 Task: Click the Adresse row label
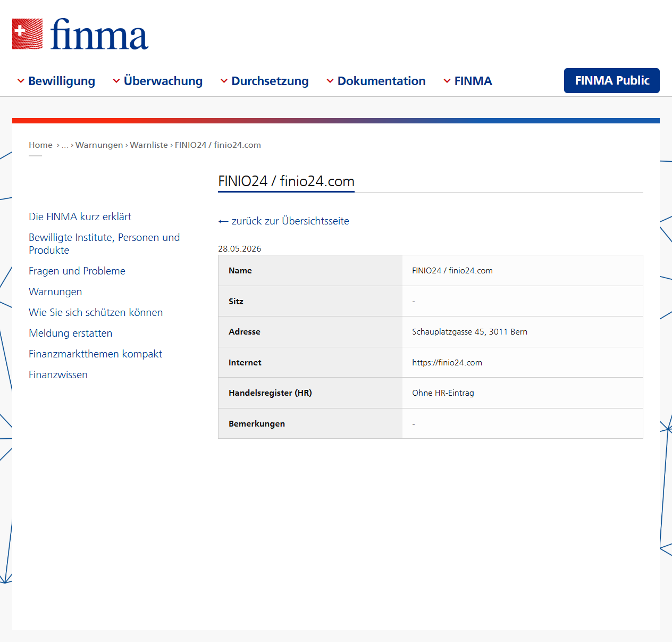tap(245, 331)
